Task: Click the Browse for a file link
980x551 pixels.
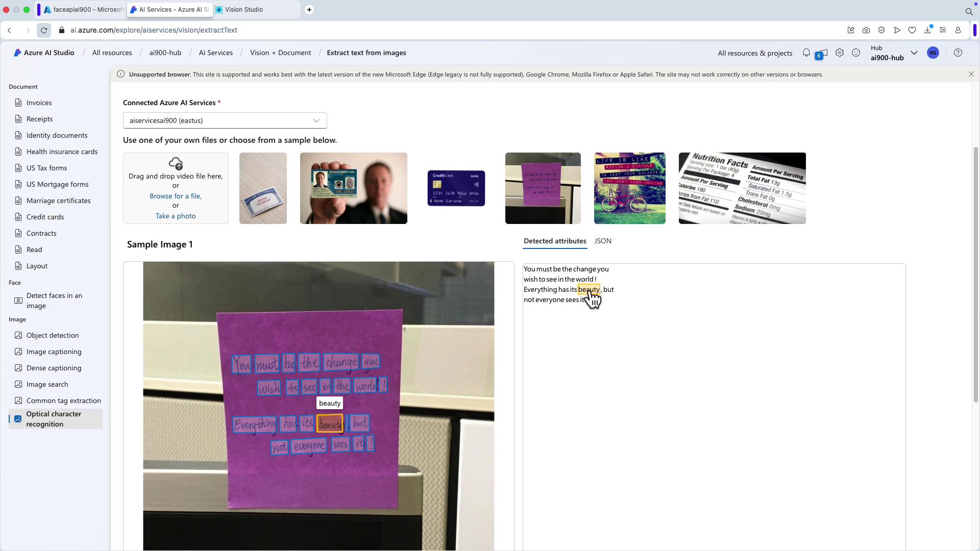Action: tap(176, 196)
